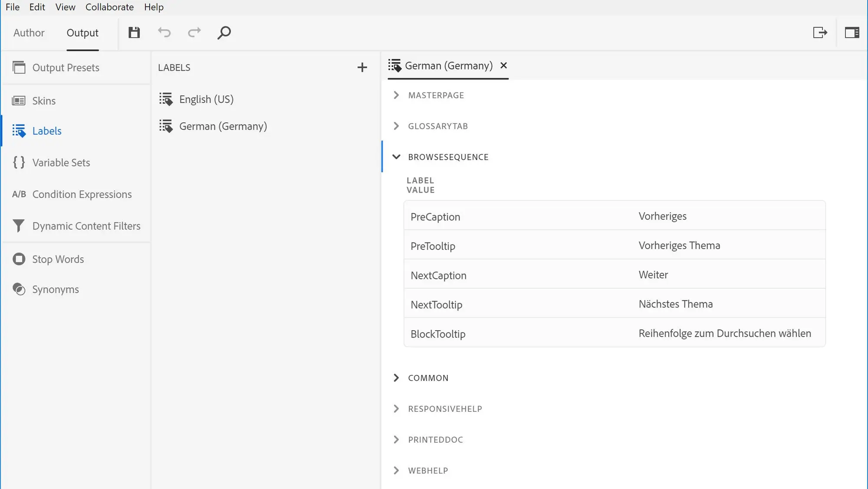The image size is (868, 489).
Task: Select the Skins panel icon
Action: 19,101
